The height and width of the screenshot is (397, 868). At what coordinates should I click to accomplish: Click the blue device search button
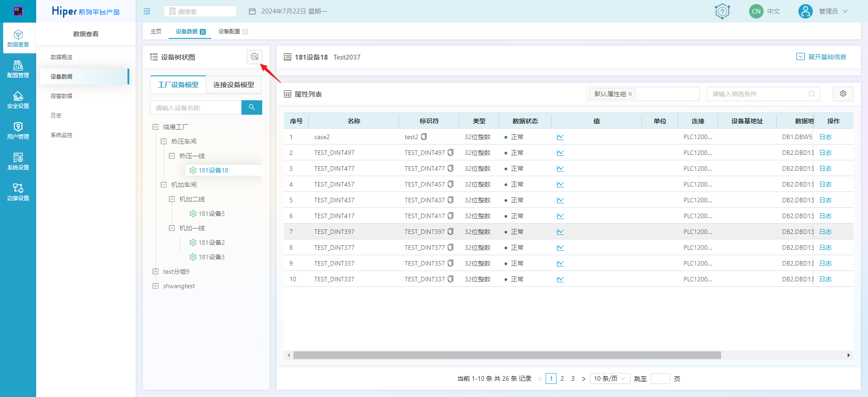(x=252, y=107)
